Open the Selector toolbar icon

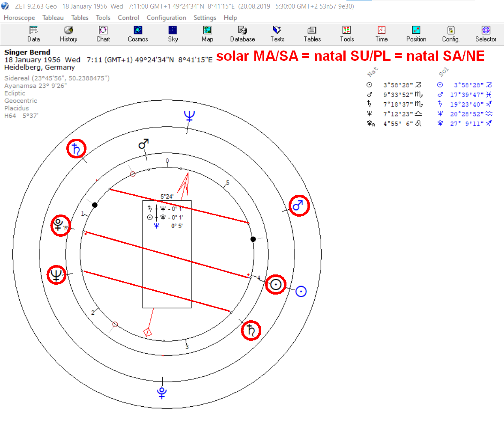click(x=486, y=34)
